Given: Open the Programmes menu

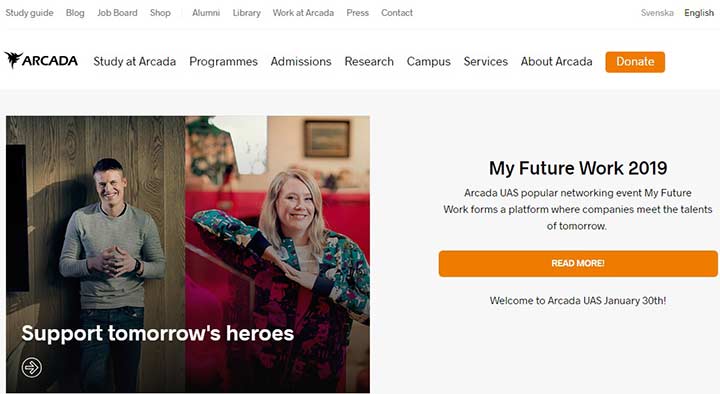Looking at the screenshot, I should pyautogui.click(x=223, y=62).
